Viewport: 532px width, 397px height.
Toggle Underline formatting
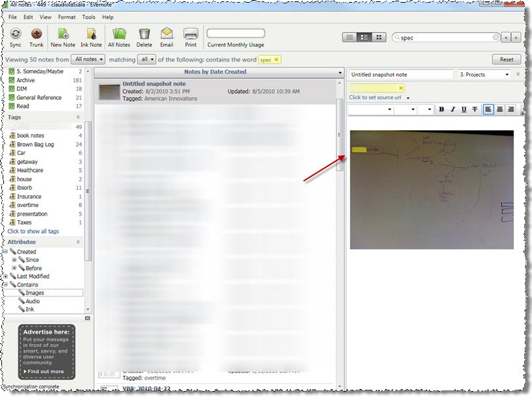tap(464, 109)
